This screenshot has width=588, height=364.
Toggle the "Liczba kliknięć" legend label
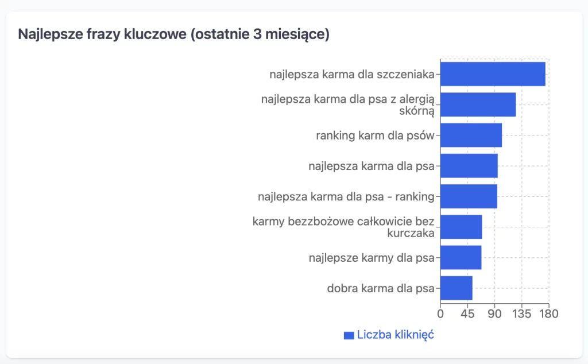pos(395,335)
